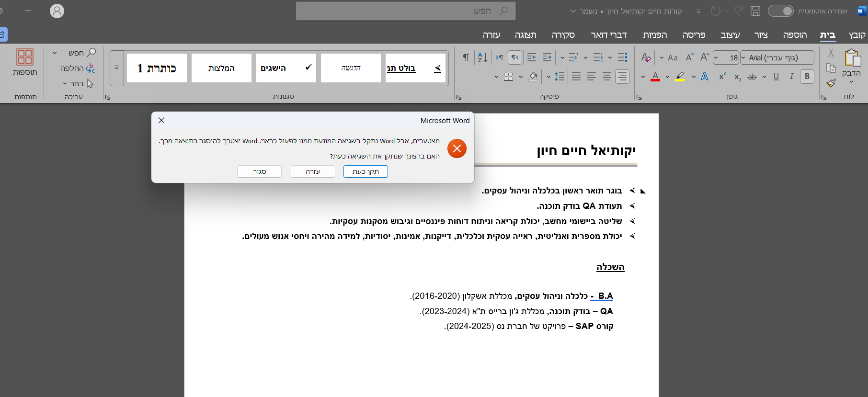Switch to the Insert (הוספה) tab
This screenshot has width=868, height=397.
click(x=795, y=35)
